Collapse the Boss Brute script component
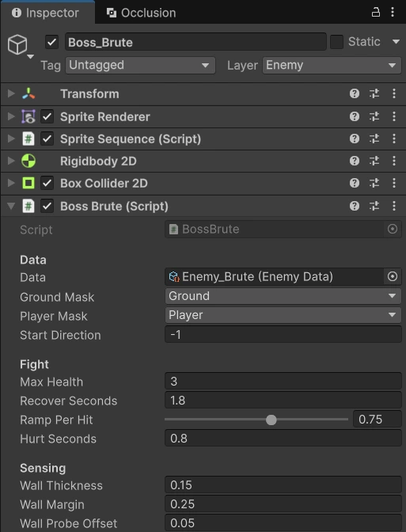The width and height of the screenshot is (406, 532). click(11, 206)
